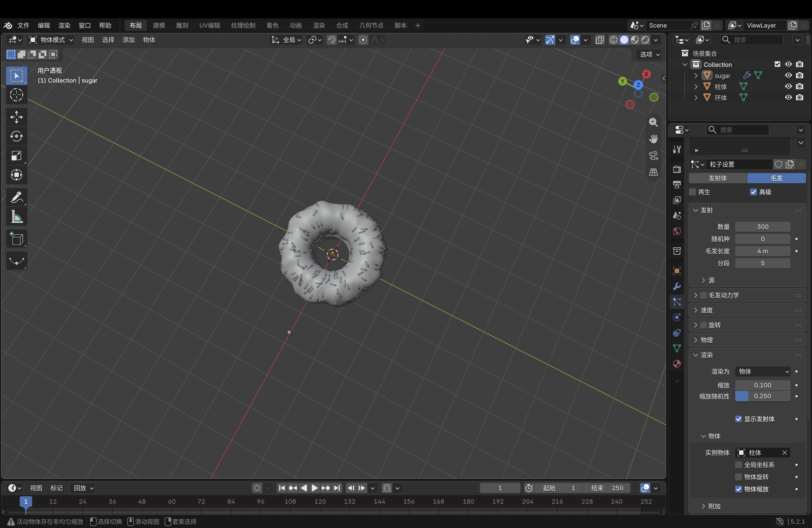Click the 缩放 value slider 0.100
Screen dimensions: 812x528
(x=763, y=385)
